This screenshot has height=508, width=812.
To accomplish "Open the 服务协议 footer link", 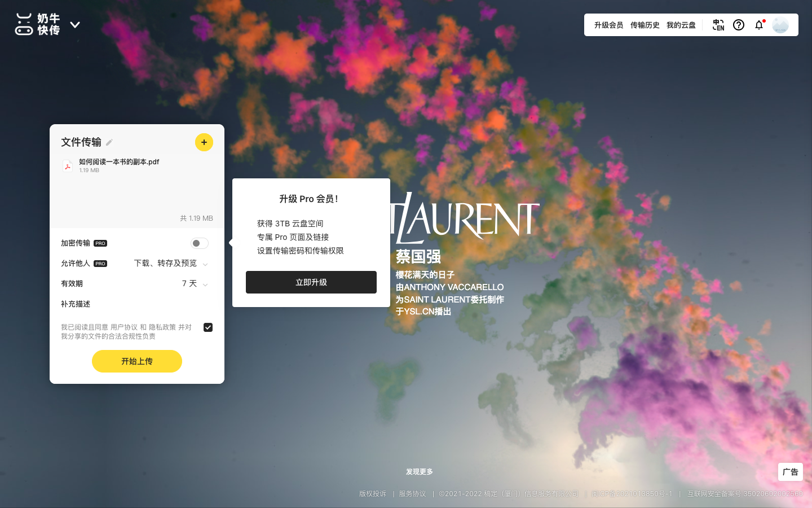I will pos(413,494).
